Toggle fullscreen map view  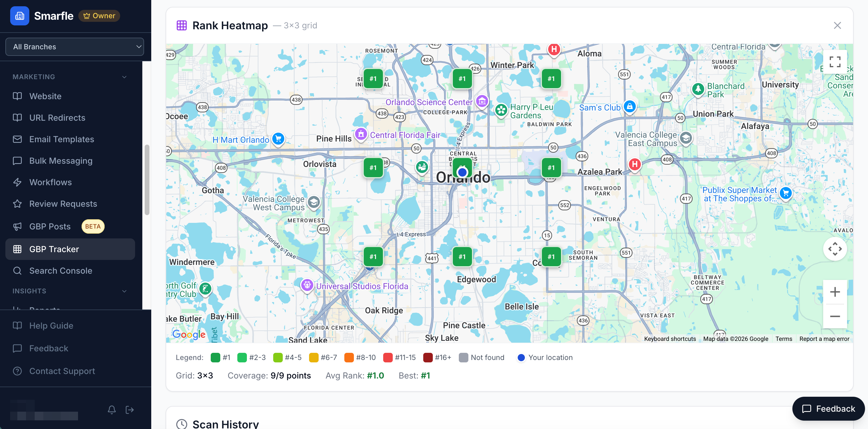835,62
